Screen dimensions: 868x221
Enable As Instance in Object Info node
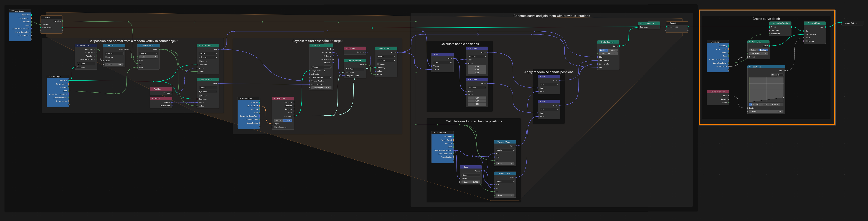[275, 127]
